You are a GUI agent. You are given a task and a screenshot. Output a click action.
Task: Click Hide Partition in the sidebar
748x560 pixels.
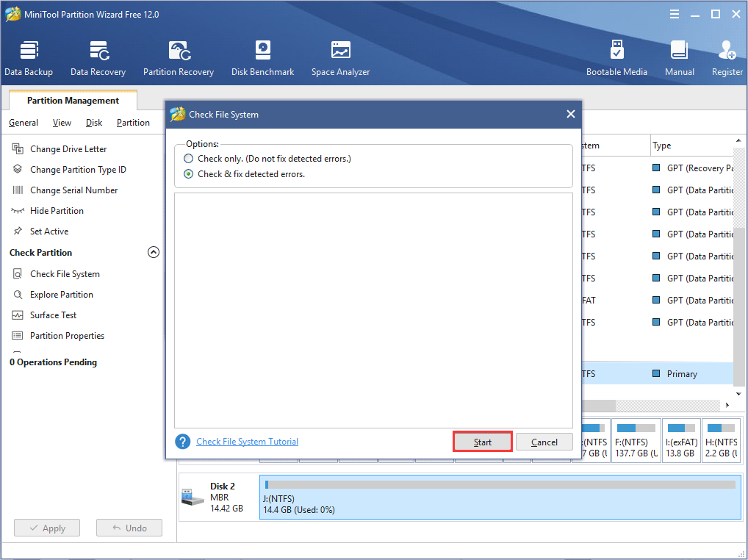point(47,210)
